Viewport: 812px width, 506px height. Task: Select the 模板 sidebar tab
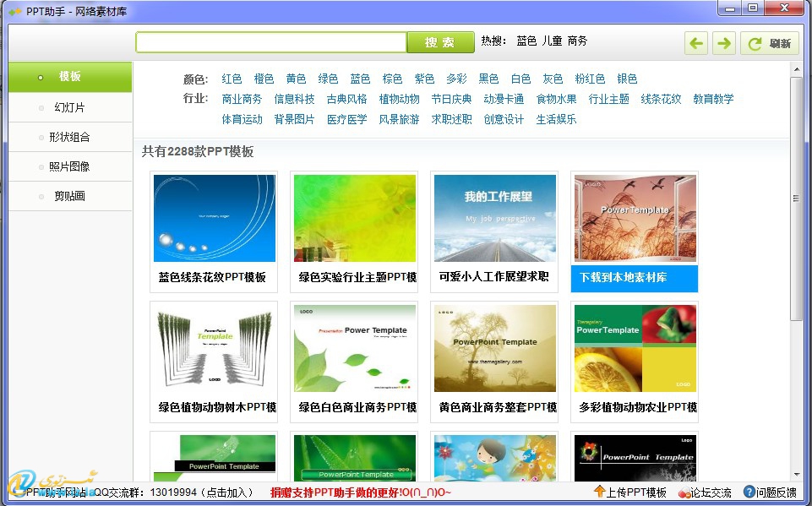pos(70,77)
